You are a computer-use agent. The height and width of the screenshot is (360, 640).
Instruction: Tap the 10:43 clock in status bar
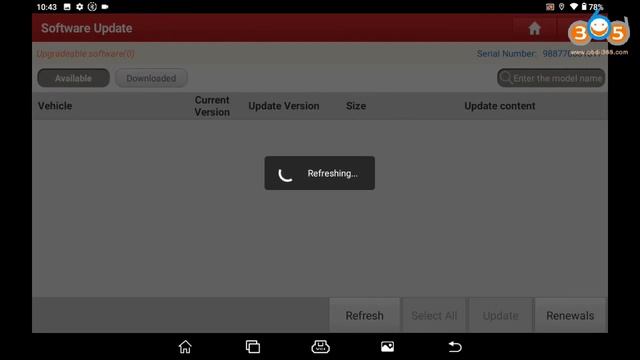click(47, 7)
